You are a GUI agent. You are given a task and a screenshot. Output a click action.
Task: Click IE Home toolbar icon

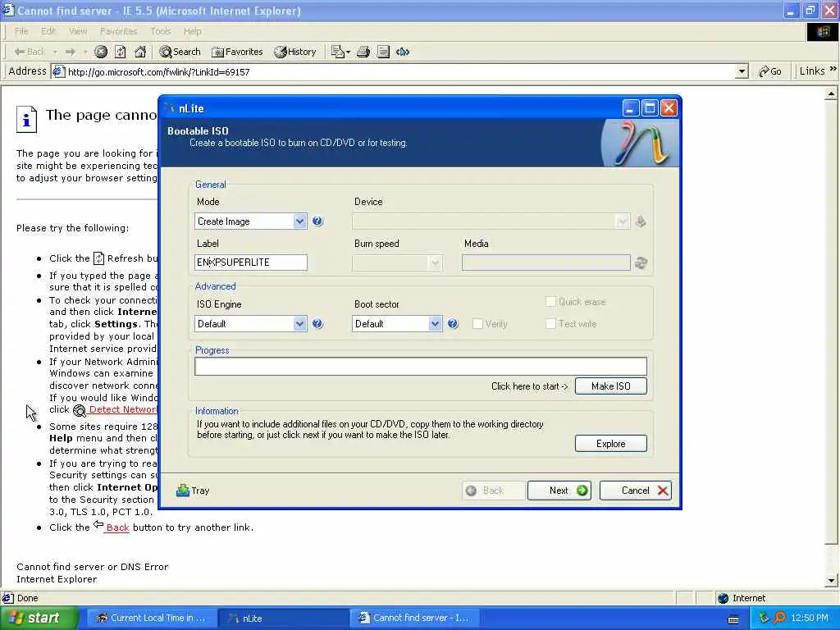click(140, 52)
